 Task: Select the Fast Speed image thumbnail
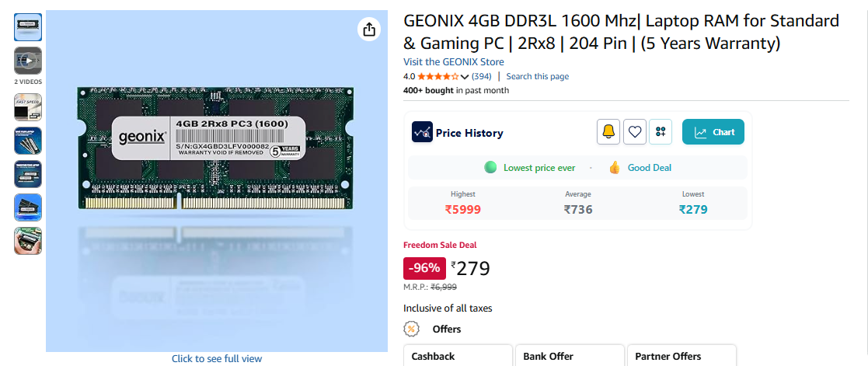point(28,107)
